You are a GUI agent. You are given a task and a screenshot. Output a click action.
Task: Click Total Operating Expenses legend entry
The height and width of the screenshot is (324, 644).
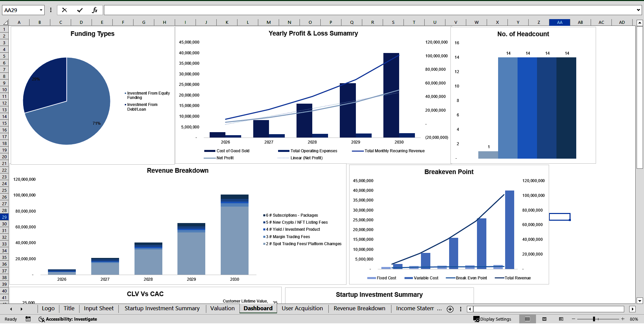point(308,151)
